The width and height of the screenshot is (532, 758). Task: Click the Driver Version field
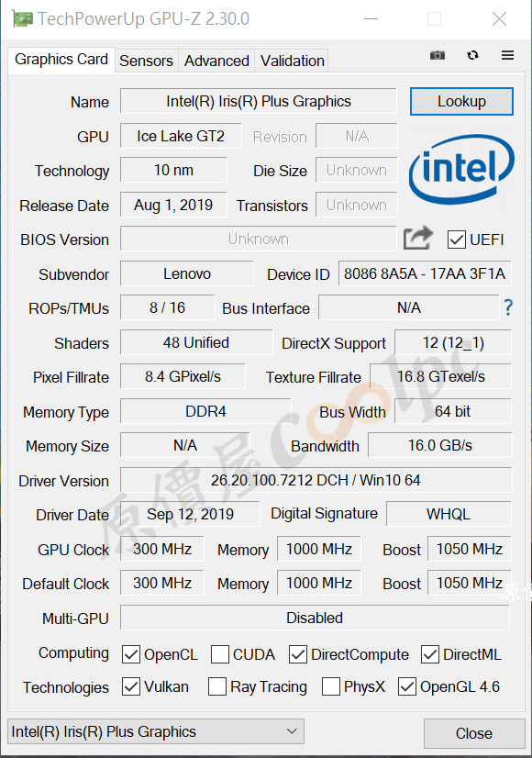(316, 480)
